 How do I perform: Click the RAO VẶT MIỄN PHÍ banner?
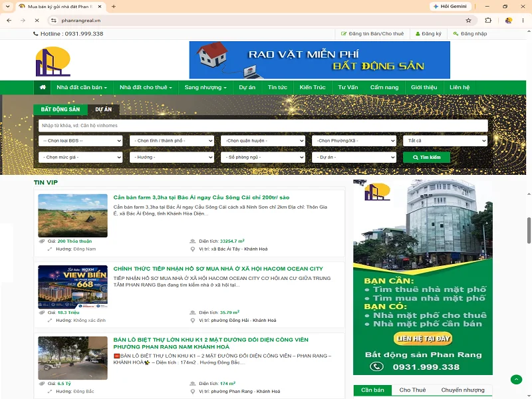(x=320, y=60)
